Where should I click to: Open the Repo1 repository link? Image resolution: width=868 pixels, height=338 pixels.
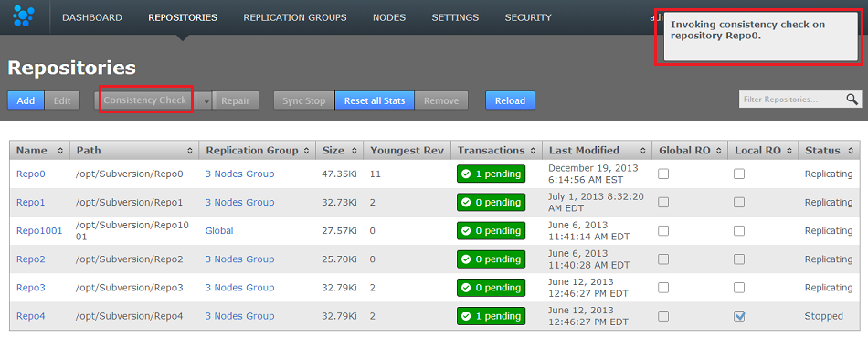[30, 203]
